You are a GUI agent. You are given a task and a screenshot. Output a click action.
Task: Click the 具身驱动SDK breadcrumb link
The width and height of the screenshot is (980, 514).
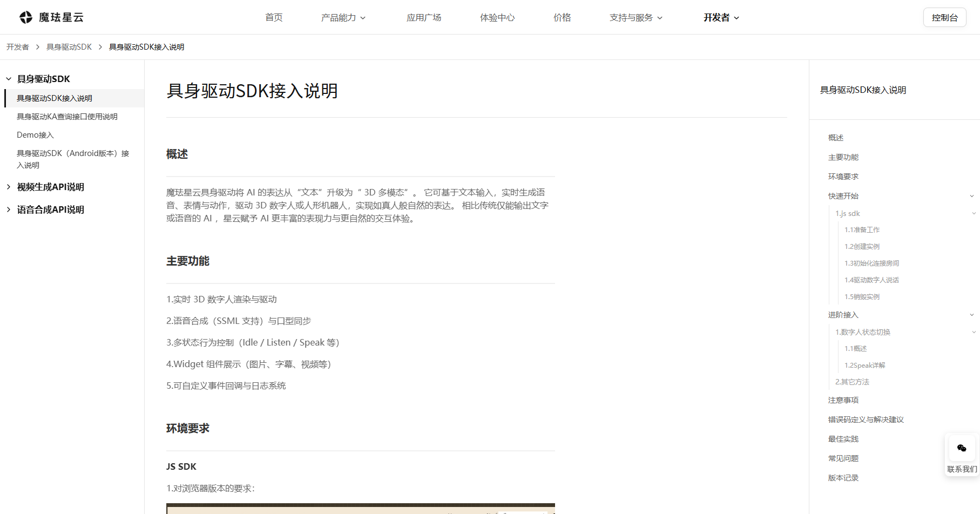pyautogui.click(x=69, y=47)
